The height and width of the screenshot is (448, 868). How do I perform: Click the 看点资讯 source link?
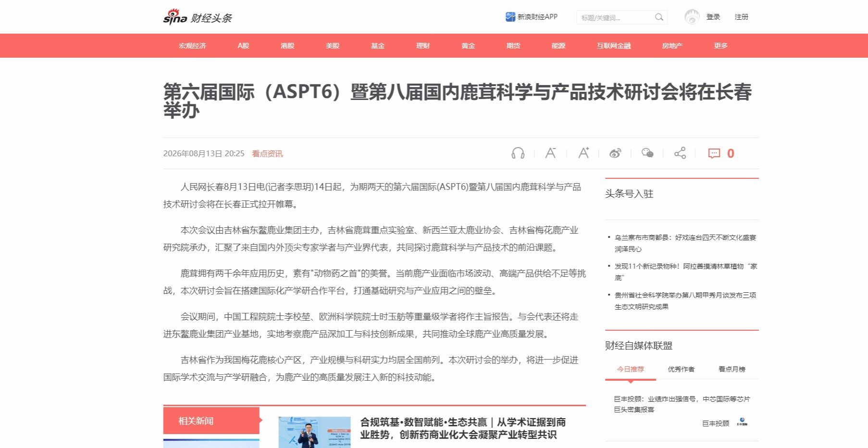267,154
